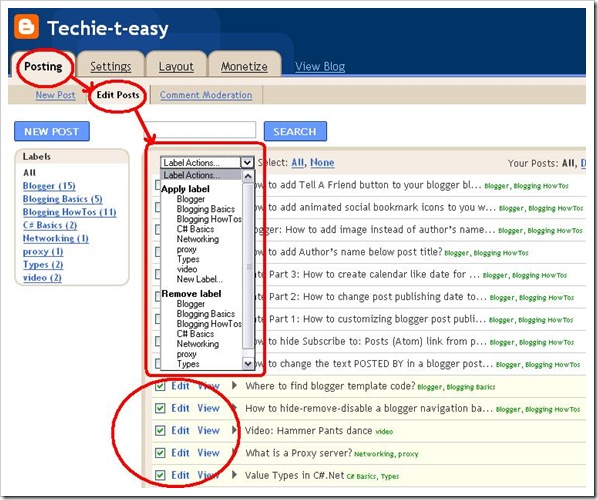
Task: Open the View Blog link
Action: (320, 67)
